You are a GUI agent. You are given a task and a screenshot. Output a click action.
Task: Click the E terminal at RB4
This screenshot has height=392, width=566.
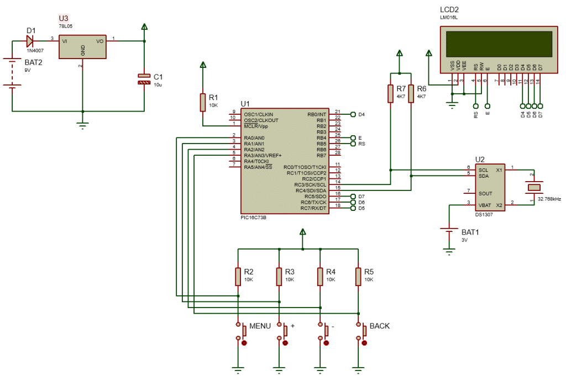click(x=353, y=138)
